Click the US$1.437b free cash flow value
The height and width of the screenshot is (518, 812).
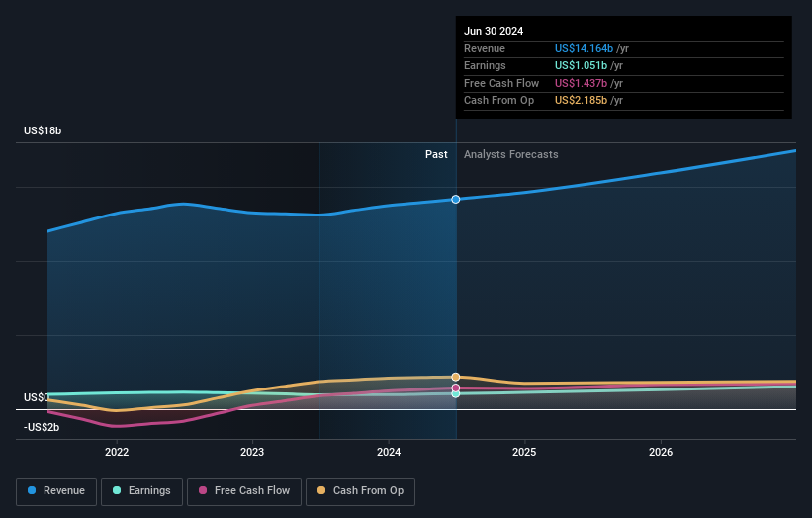(x=581, y=83)
